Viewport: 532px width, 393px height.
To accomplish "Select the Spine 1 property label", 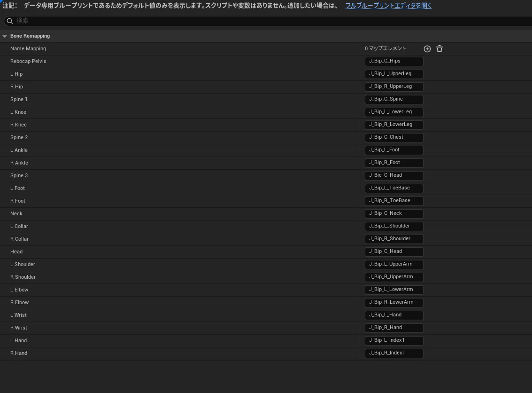I will click(19, 99).
